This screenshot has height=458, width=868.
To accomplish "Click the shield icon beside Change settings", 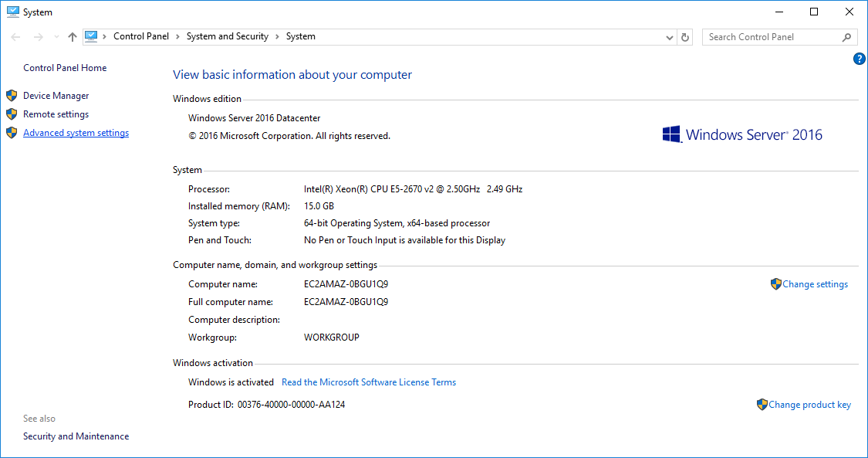I will pyautogui.click(x=775, y=283).
